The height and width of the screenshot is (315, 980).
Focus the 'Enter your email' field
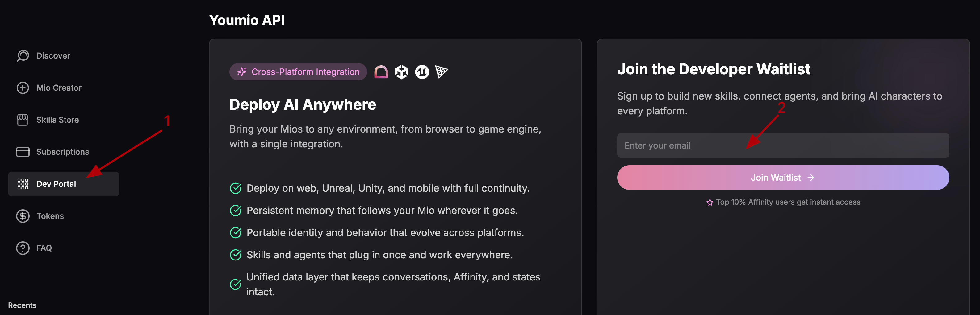[783, 145]
